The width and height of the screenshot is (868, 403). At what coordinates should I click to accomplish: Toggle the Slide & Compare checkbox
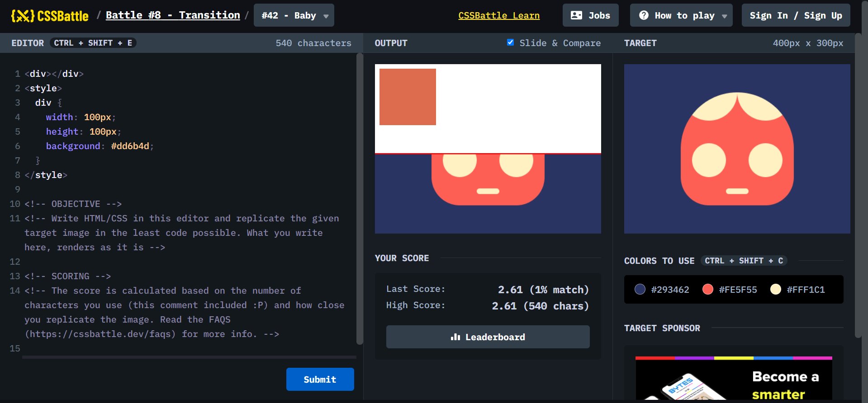[x=510, y=42]
